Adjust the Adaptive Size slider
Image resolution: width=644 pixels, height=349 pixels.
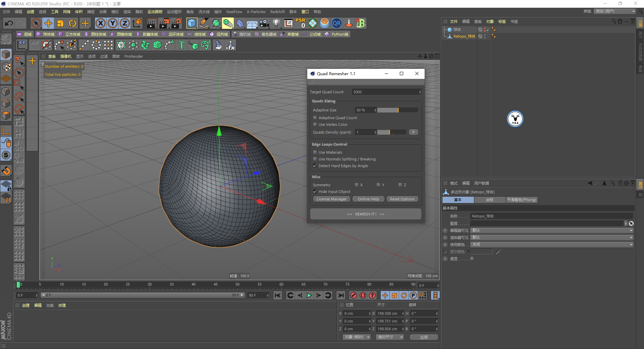pyautogui.click(x=398, y=110)
